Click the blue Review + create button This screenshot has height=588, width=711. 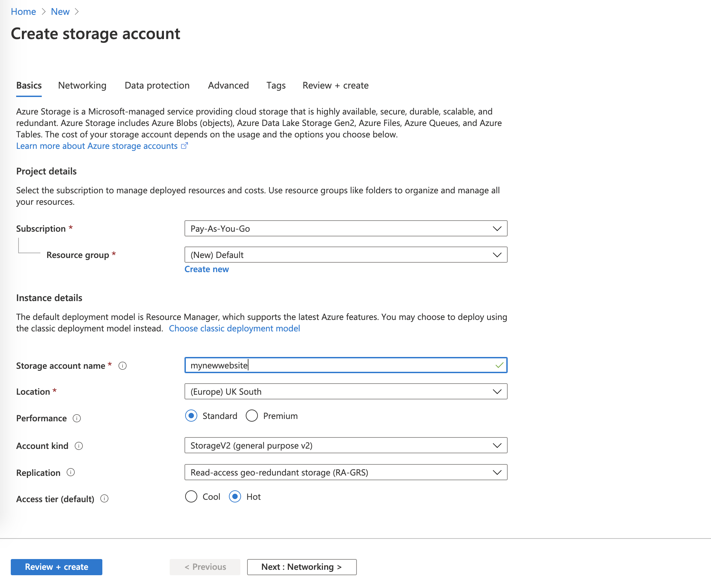[57, 567]
